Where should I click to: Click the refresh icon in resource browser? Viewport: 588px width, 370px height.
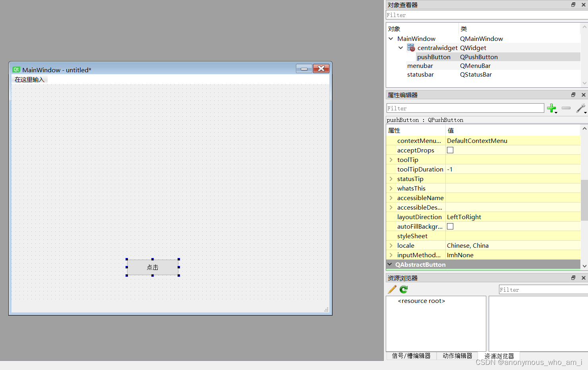click(x=403, y=289)
